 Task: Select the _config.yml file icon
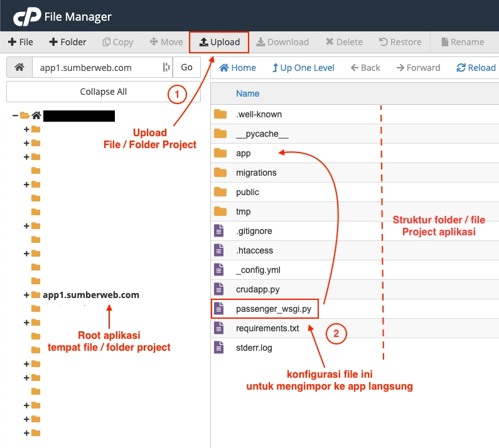click(218, 270)
